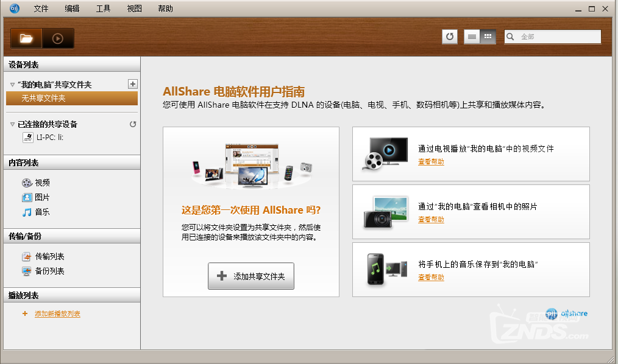Select the LI-PC: li: device
The height and width of the screenshot is (364, 618).
coord(49,138)
